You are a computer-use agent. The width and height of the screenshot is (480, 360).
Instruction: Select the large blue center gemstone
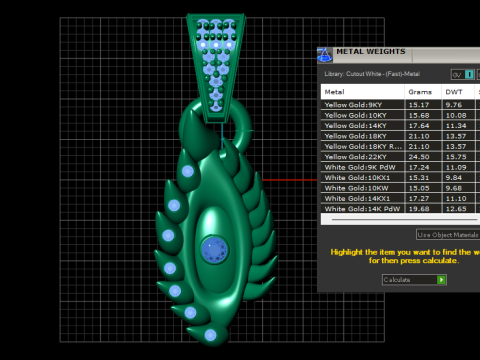tap(215, 249)
